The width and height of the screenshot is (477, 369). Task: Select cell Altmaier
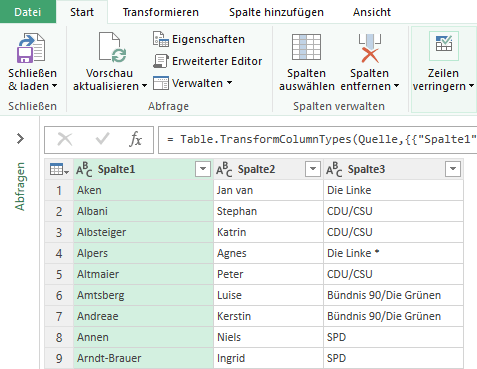click(143, 274)
